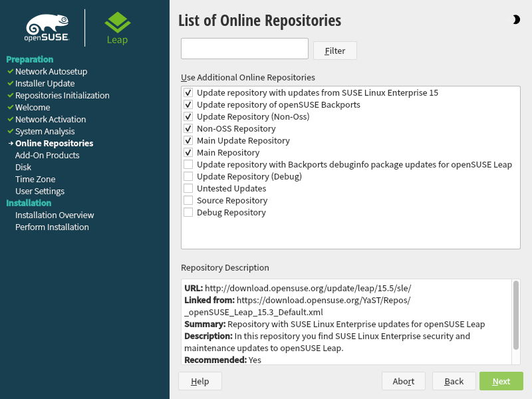Check the Source Repository checkbox
Image resolution: width=532 pixels, height=399 pixels.
click(x=189, y=201)
